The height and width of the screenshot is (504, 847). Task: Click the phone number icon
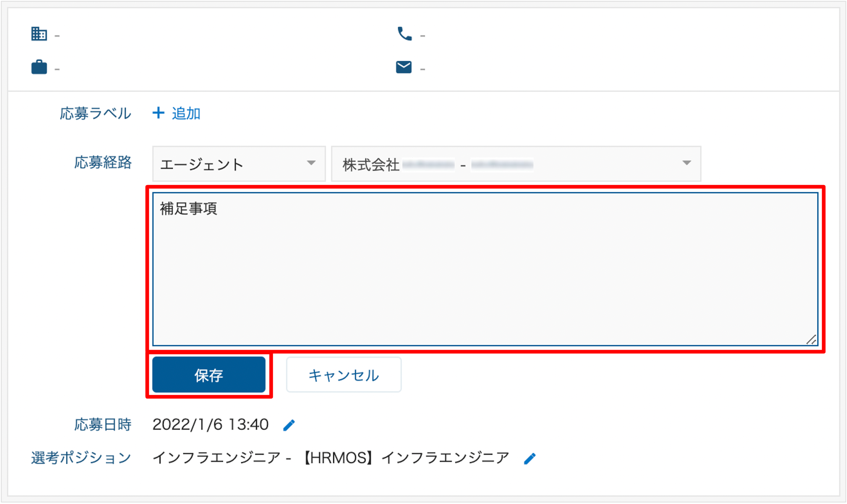[x=404, y=34]
